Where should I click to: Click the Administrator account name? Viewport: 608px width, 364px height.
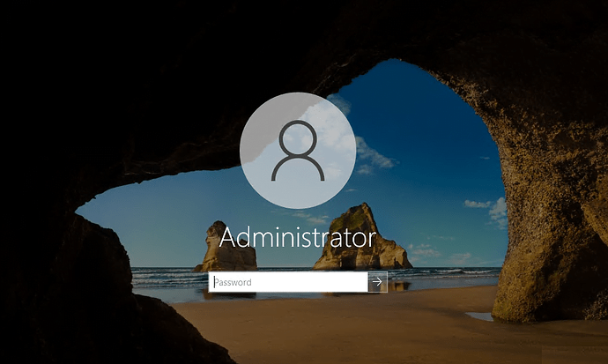(298, 237)
